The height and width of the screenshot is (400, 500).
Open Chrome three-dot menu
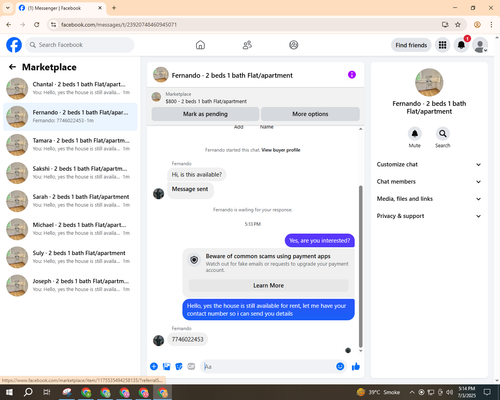pyautogui.click(x=491, y=25)
